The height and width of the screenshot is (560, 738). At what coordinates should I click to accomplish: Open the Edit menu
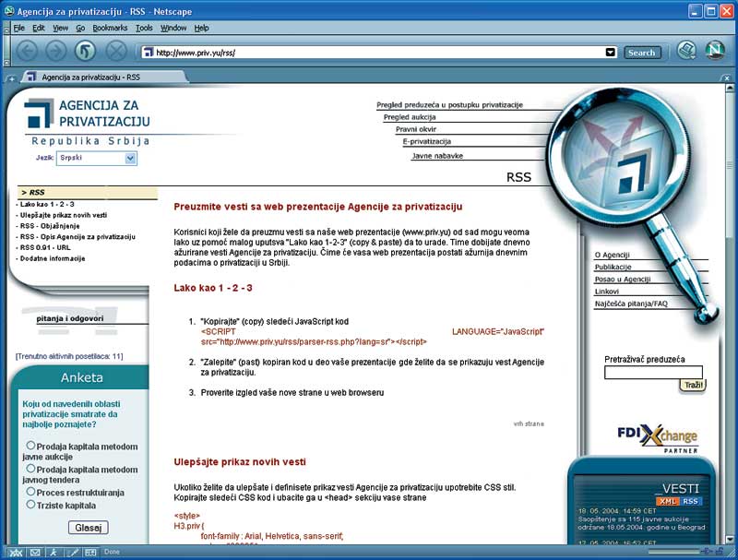(39, 28)
